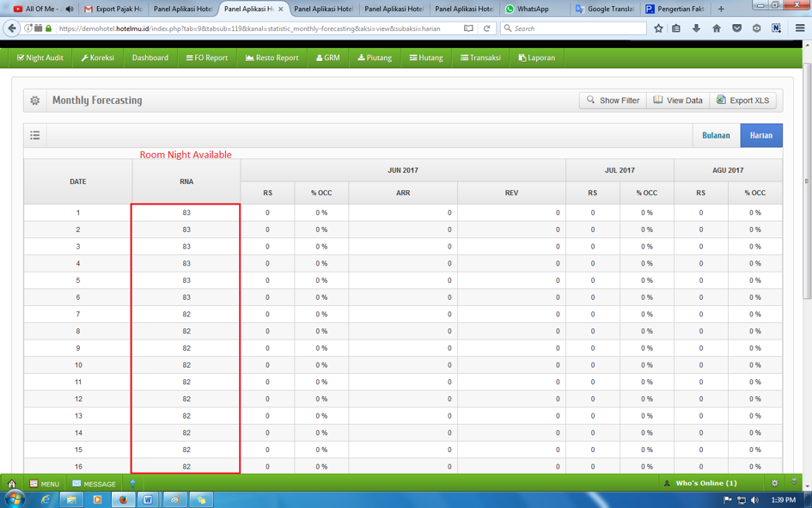The image size is (812, 508).
Task: Open Microsoft Word from the taskbar
Action: [x=148, y=499]
